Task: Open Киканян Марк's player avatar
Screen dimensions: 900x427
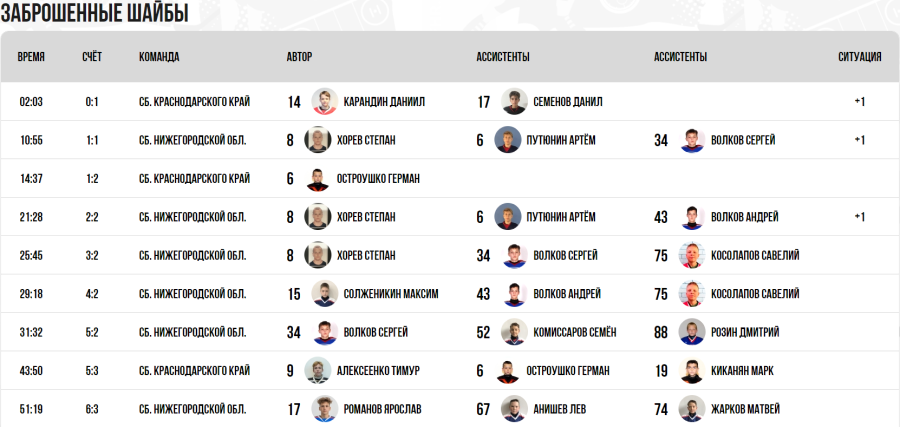Action: [x=691, y=370]
